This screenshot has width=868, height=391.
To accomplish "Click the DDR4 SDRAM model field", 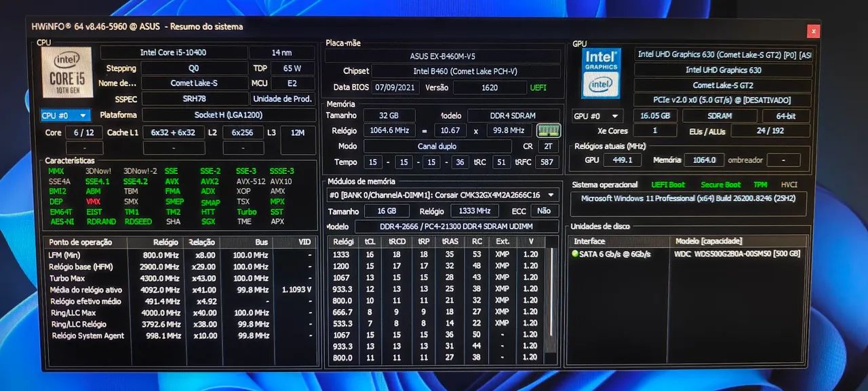I will point(514,115).
